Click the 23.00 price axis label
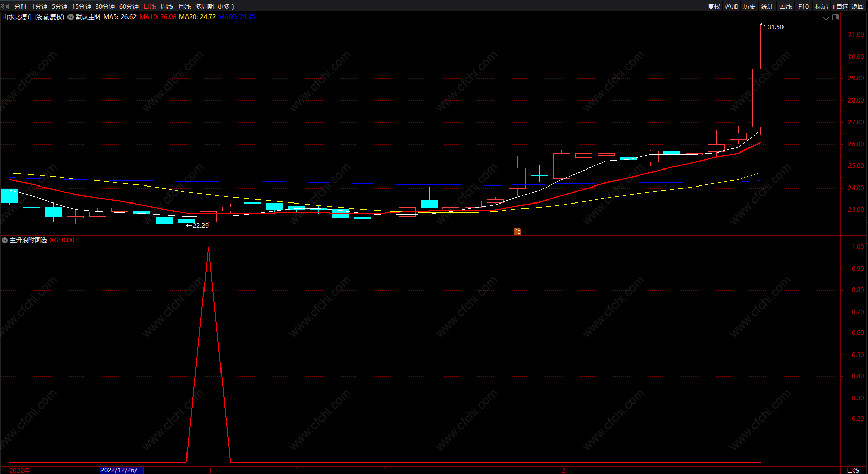 coord(856,210)
